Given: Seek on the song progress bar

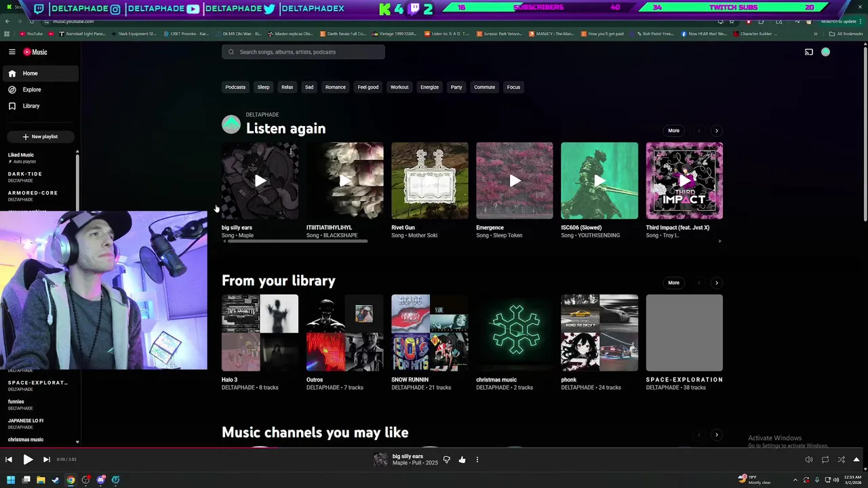Looking at the screenshot, I should (434, 448).
